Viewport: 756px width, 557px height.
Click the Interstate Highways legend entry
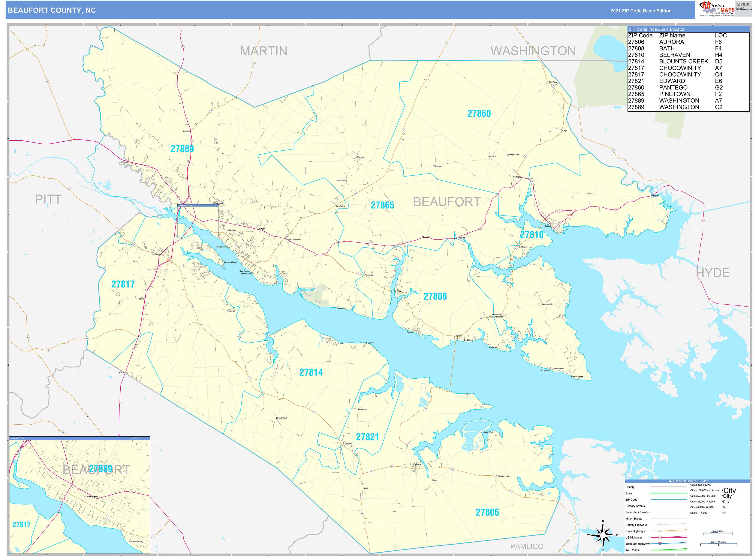[656, 544]
